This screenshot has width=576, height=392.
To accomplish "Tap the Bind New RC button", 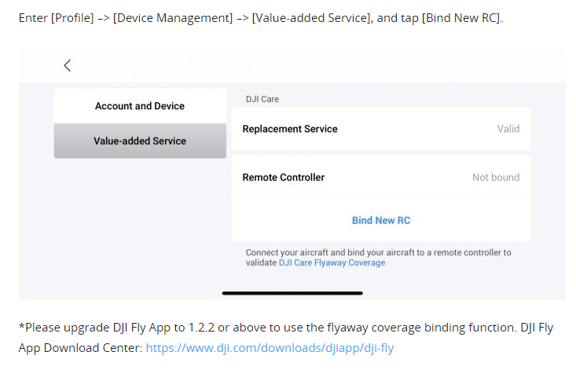I will [381, 221].
